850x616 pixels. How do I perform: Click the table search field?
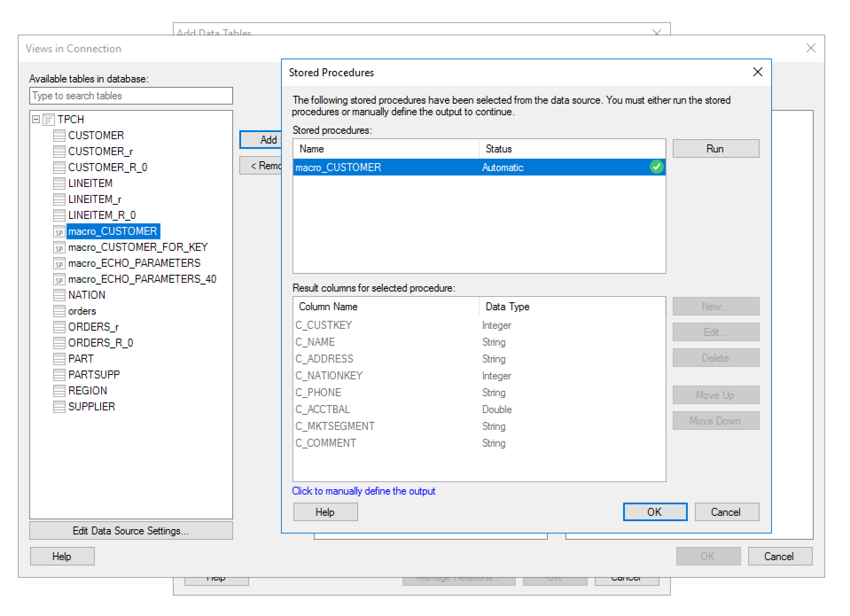(x=131, y=96)
